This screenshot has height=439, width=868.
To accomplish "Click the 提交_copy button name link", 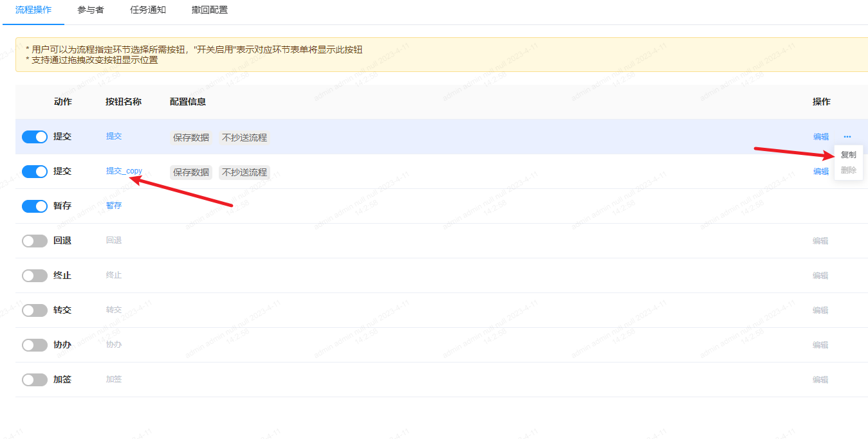I will click(124, 171).
